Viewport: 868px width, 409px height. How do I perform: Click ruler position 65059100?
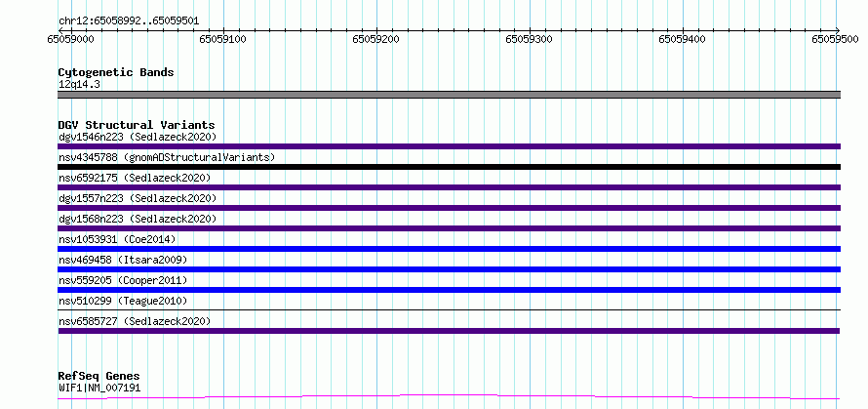coord(223,39)
